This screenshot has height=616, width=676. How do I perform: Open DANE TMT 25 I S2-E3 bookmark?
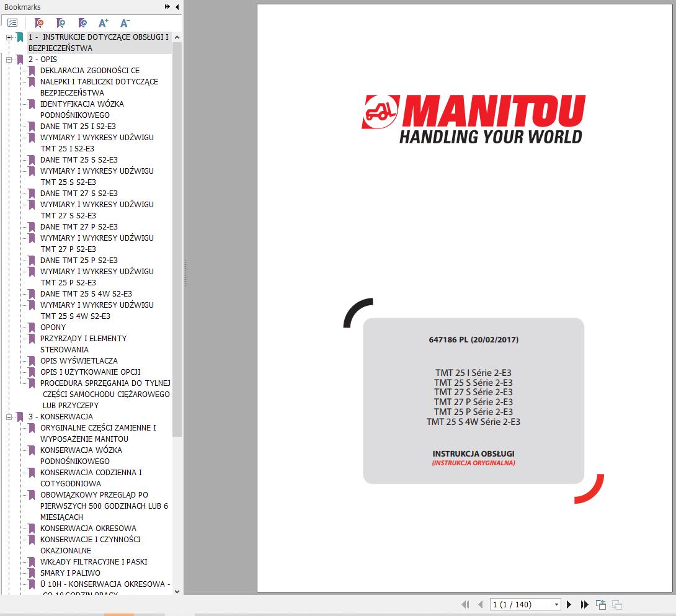[x=78, y=127]
